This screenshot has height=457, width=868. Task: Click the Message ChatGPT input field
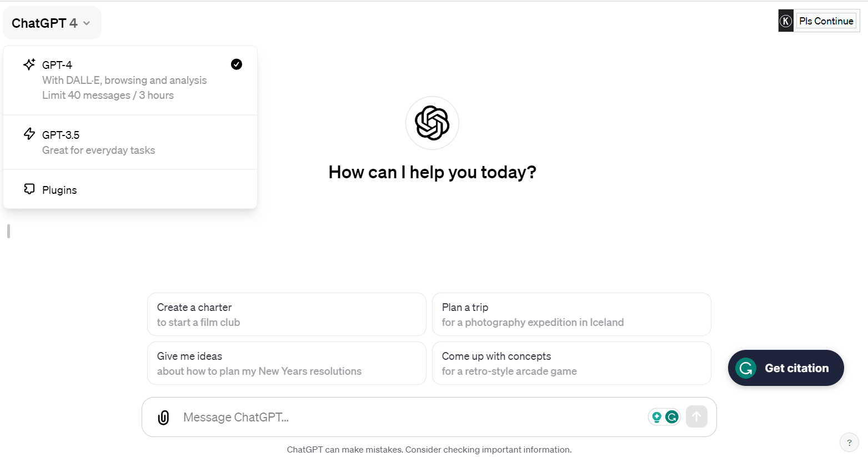[411, 418]
